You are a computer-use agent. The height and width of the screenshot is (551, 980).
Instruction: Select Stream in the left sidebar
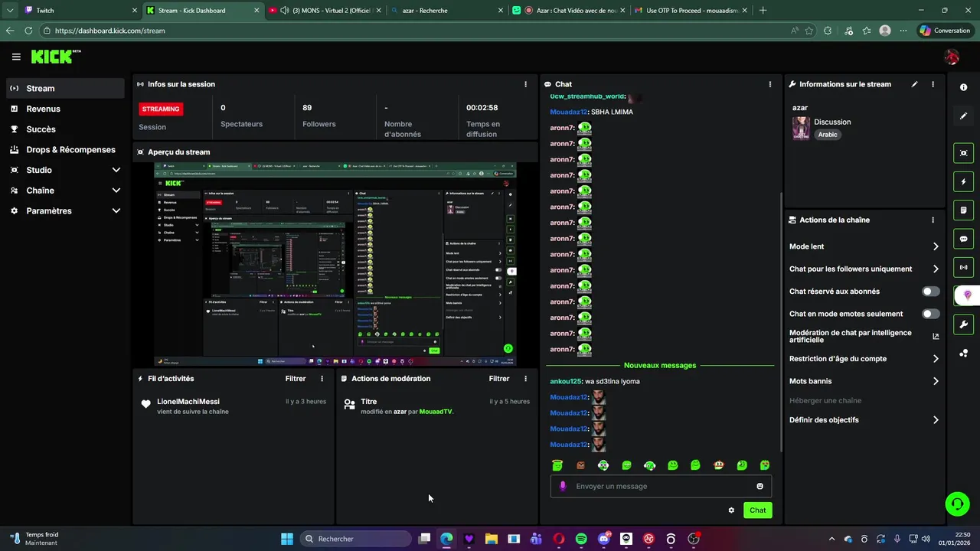click(65, 88)
